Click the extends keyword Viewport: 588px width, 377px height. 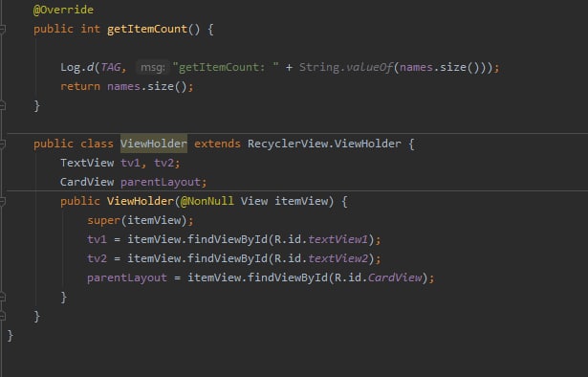[217, 144]
